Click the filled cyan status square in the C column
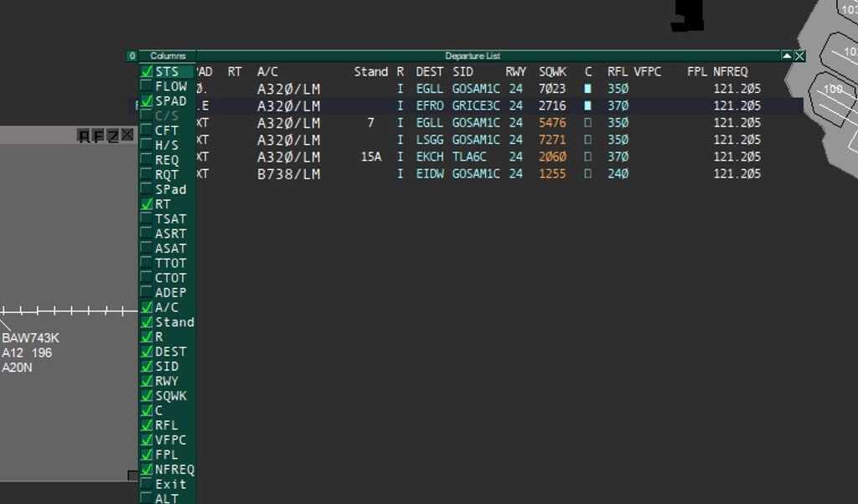Image resolution: width=858 pixels, height=504 pixels. [x=588, y=86]
